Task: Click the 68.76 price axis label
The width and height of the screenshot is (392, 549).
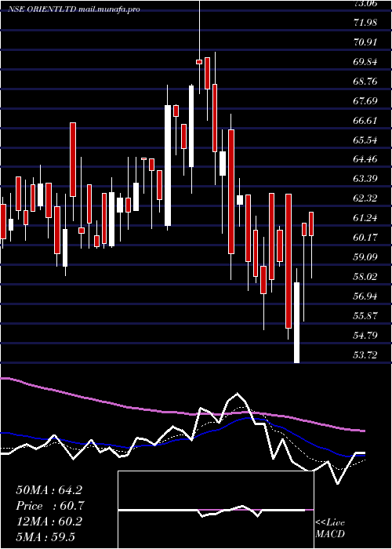Action: 366,82
